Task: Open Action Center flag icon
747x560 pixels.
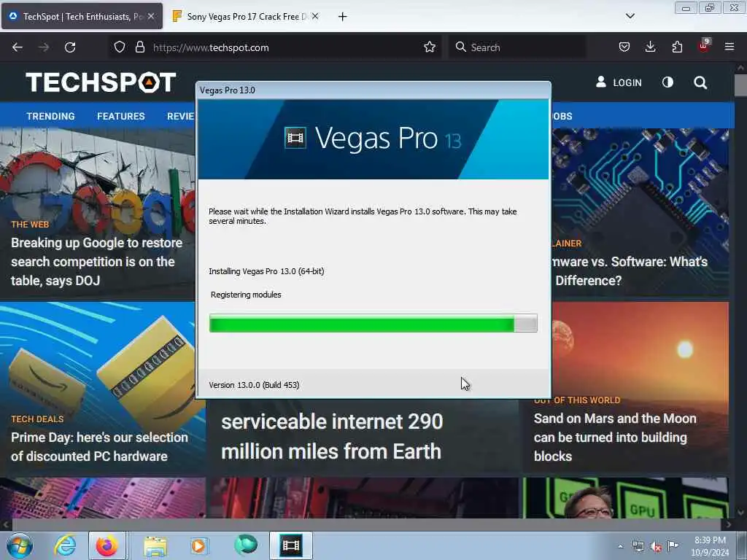Action: pos(673,545)
